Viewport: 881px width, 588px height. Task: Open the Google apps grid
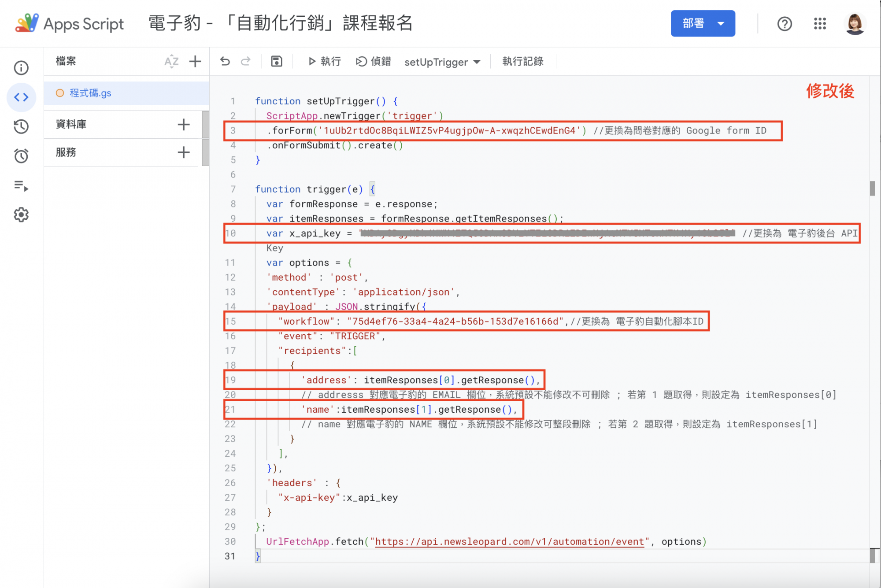[820, 23]
